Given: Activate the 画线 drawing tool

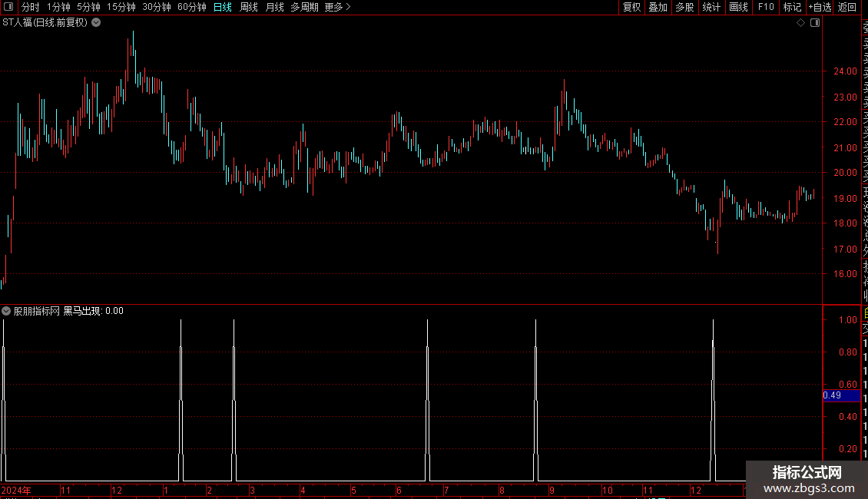Looking at the screenshot, I should coord(738,7).
